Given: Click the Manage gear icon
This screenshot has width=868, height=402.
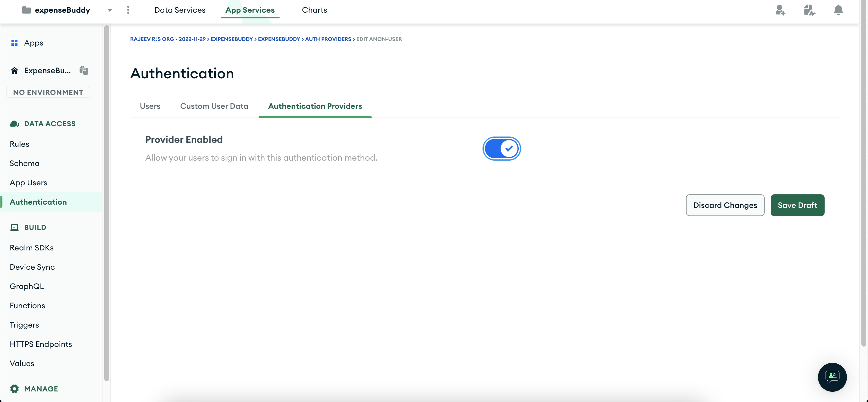Looking at the screenshot, I should pos(14,388).
